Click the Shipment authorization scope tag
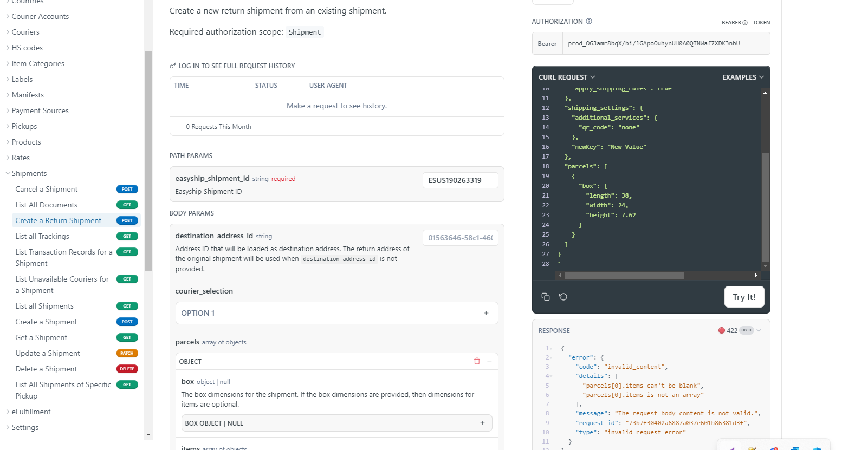The height and width of the screenshot is (450, 868). [305, 32]
